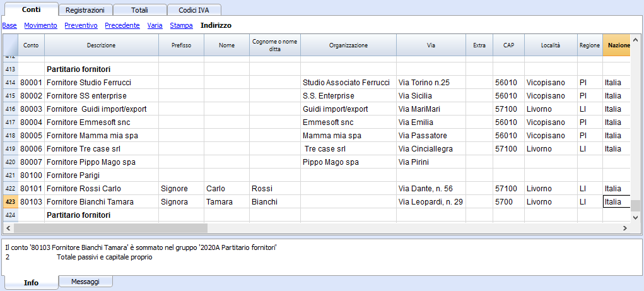Click the horizontal scrollbar left arrow
The height and width of the screenshot is (291, 644).
8,228
